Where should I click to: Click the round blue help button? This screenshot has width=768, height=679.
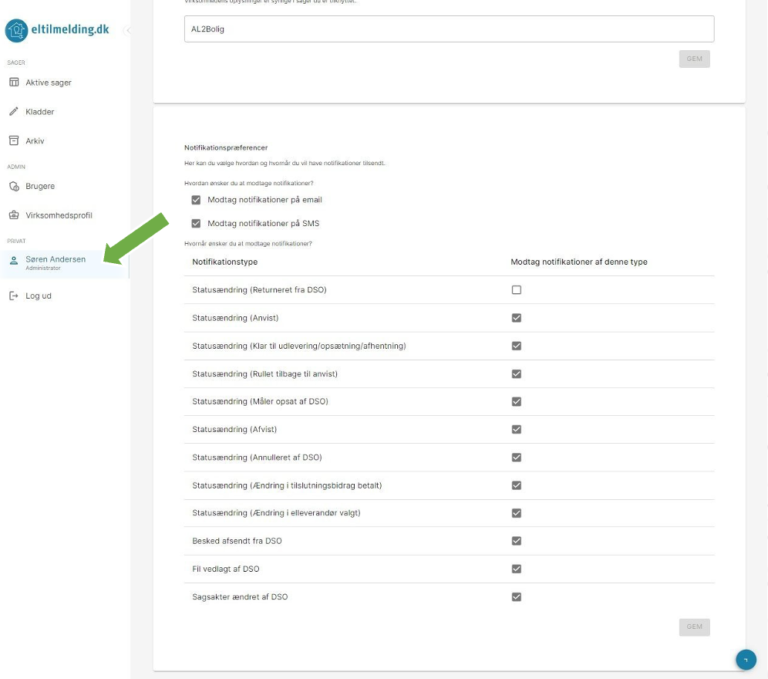(x=746, y=659)
